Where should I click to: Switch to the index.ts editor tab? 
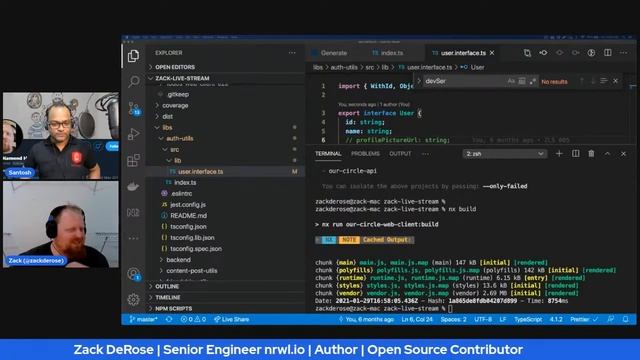[x=388, y=53]
